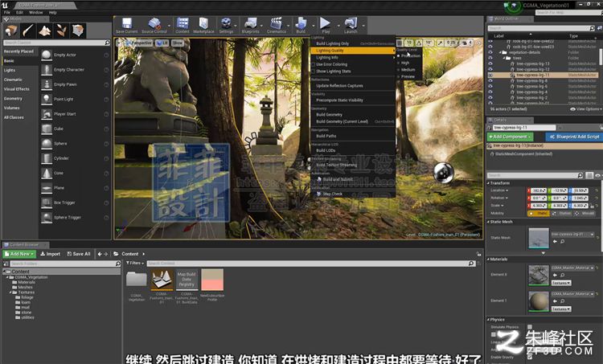Click the Import button
Viewport: 603px width, 364px height.
pyautogui.click(x=51, y=254)
